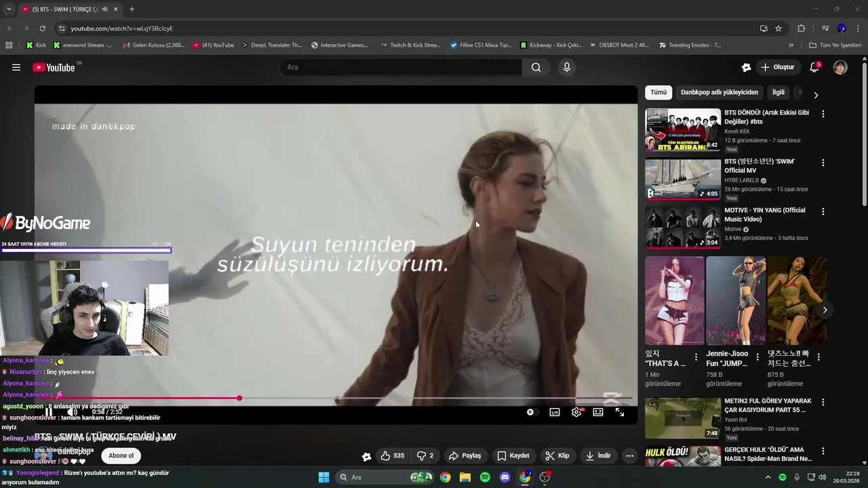The height and width of the screenshot is (488, 868).
Task: Expand Chrome tab search dropdown
Action: (x=9, y=9)
